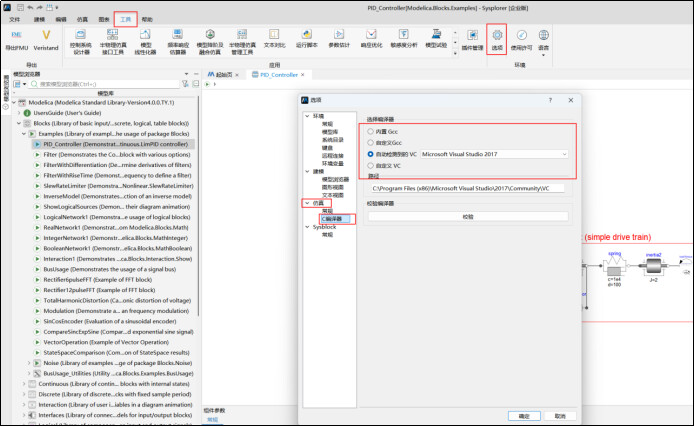
Task: Select Rectifier12pulseFFT in model tree
Action: [x=99, y=290]
